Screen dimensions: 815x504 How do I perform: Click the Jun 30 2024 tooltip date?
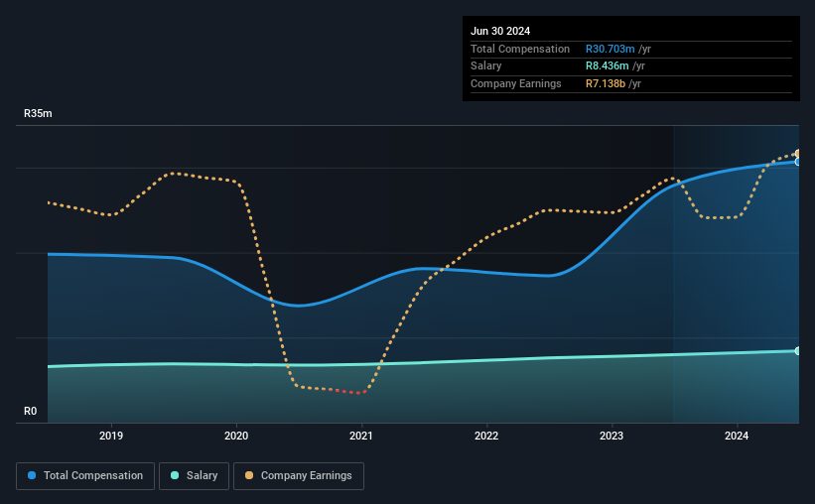[500, 31]
